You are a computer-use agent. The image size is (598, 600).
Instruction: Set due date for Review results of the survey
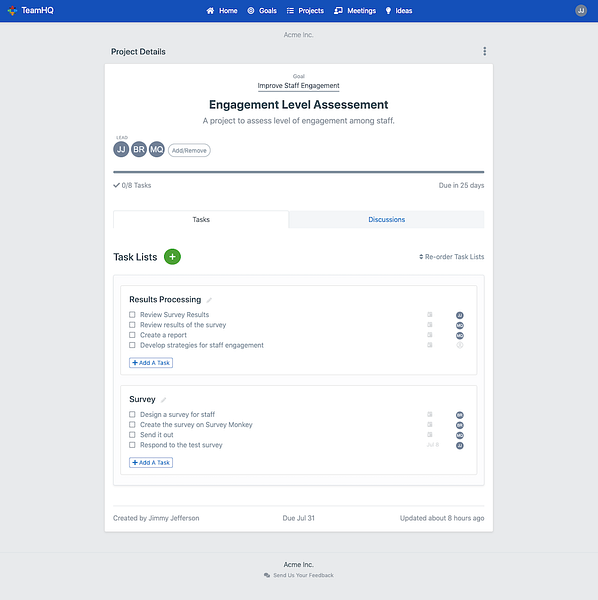(x=430, y=325)
